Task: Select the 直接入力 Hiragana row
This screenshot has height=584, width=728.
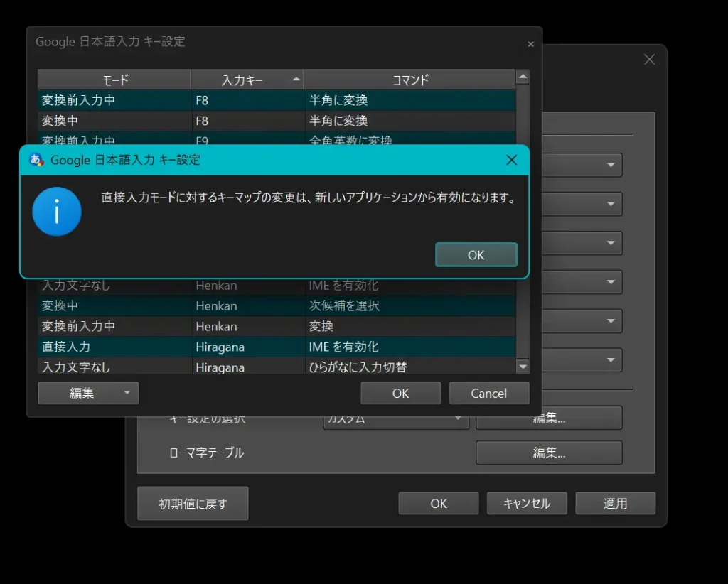Action: pyautogui.click(x=277, y=347)
